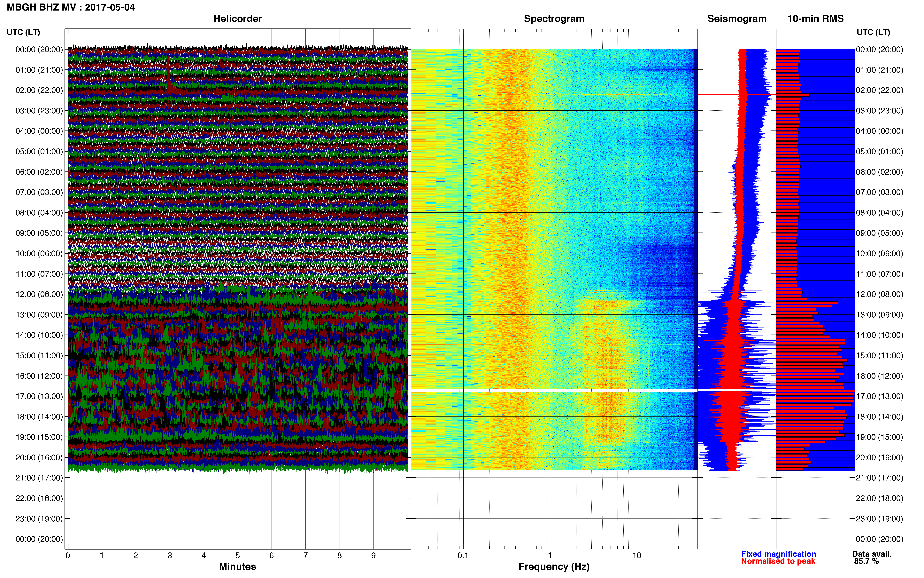Image resolution: width=924 pixels, height=578 pixels.
Task: Click the 'Minutes' x-axis label
Action: pyautogui.click(x=237, y=566)
